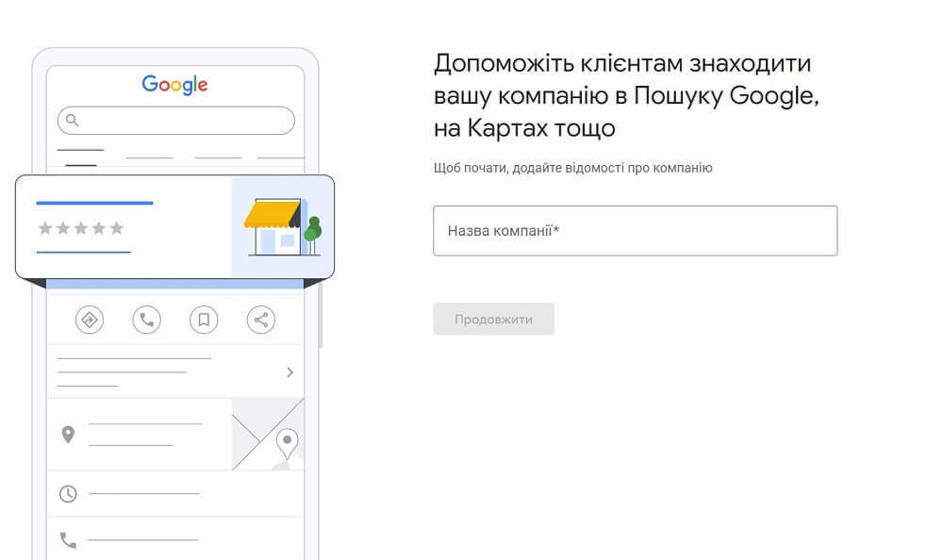943x560 pixels.
Task: Click the magnifier in the mockup search bar
Action: coord(74,121)
